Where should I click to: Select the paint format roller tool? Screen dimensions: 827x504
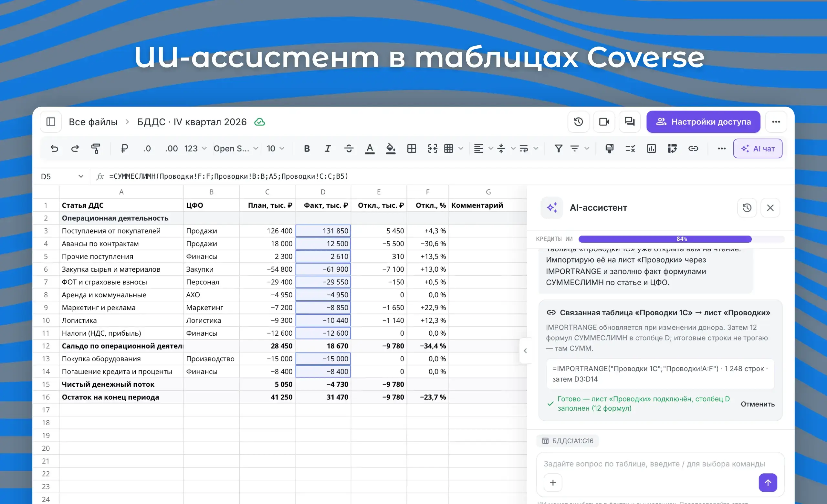[96, 148]
